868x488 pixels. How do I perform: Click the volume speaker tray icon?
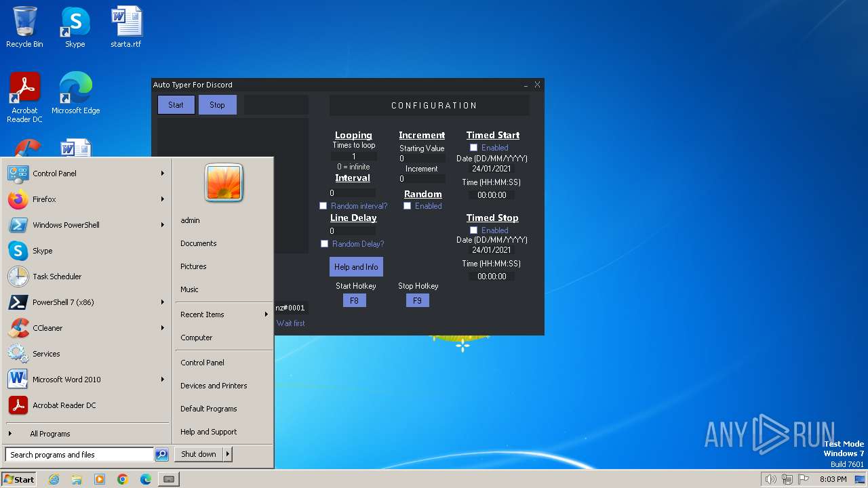coord(770,479)
